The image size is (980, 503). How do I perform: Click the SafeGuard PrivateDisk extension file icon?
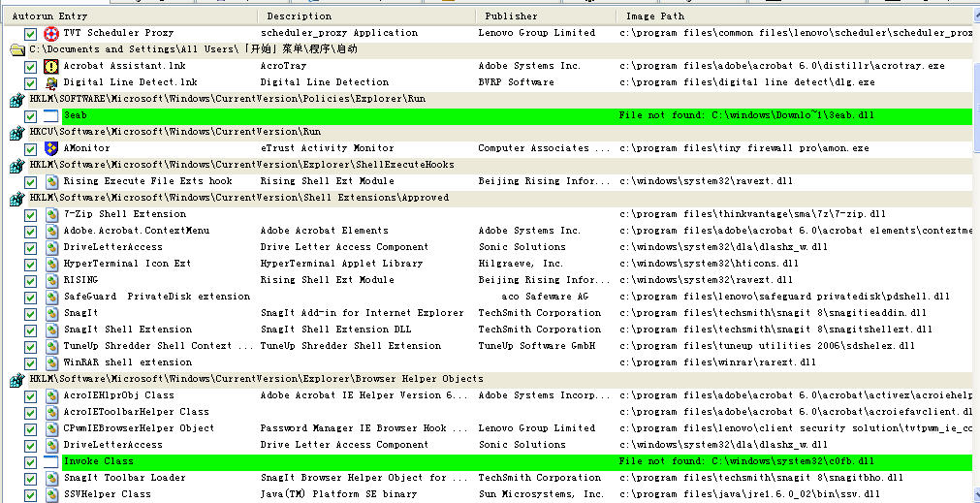[x=52, y=298]
